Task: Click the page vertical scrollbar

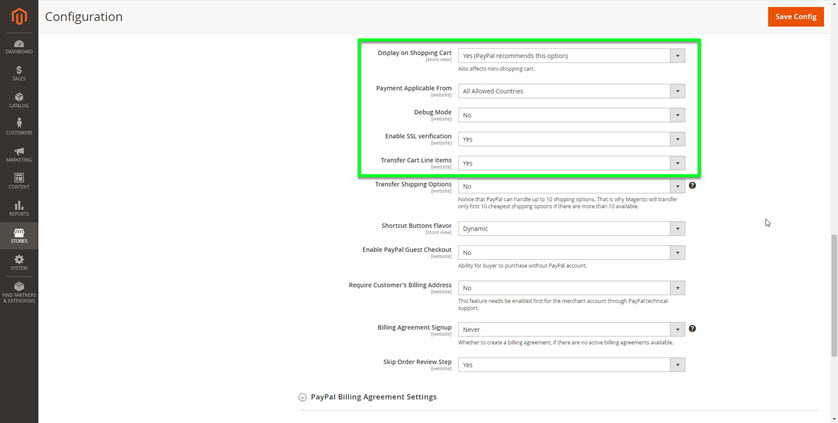Action: pos(834,295)
